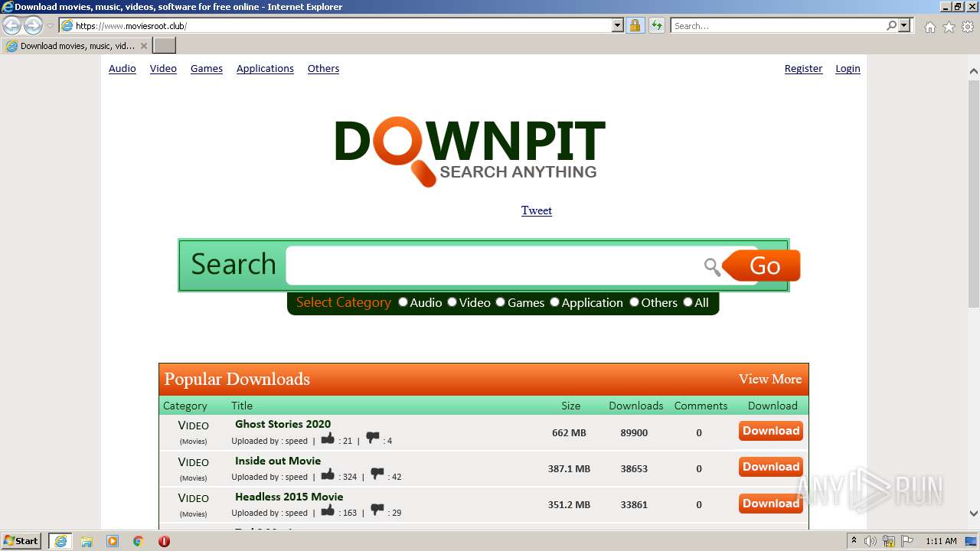Open Inside out Movie title
The width and height of the screenshot is (980, 551).
click(x=278, y=461)
